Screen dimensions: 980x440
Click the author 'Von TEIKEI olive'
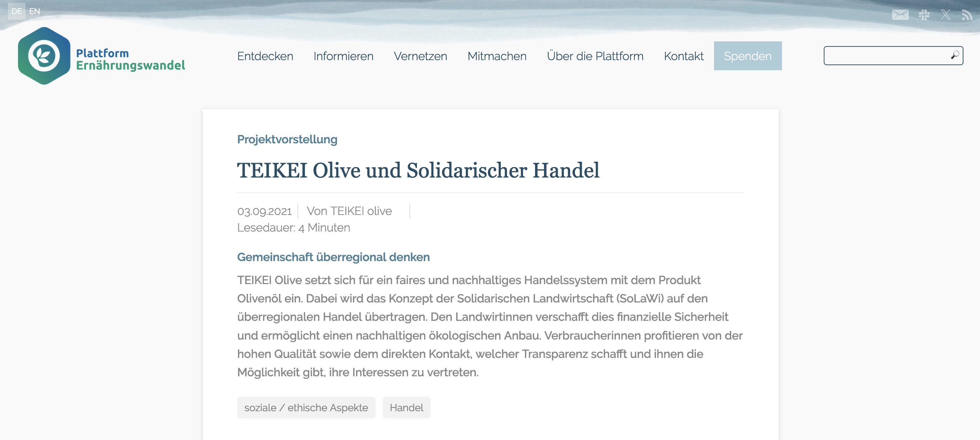(349, 211)
